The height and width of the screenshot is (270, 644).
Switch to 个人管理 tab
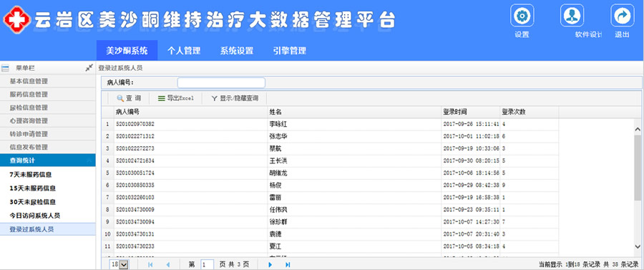pyautogui.click(x=184, y=51)
